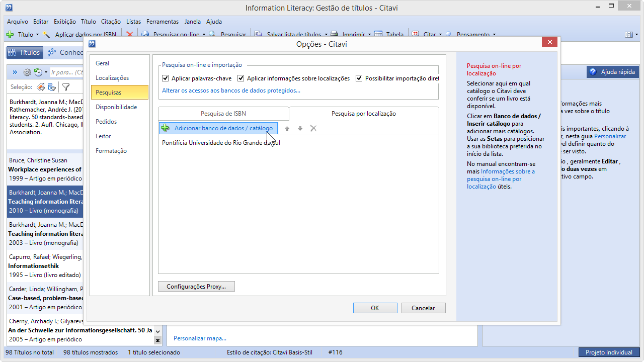Open the Salvar lista de títulos dropdown arrow
The width and height of the screenshot is (644, 362).
pos(326,35)
